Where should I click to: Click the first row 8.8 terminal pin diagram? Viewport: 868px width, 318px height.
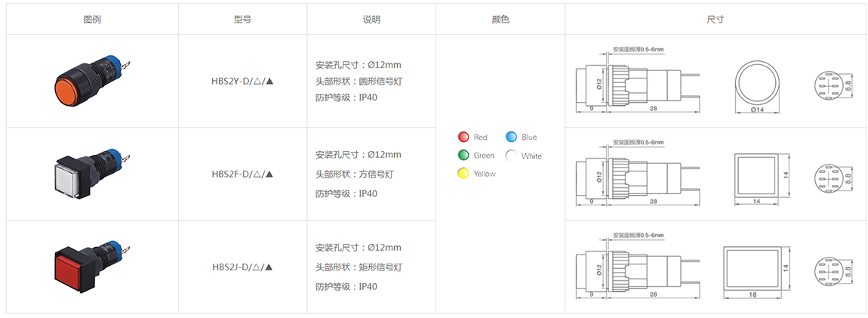point(827,86)
